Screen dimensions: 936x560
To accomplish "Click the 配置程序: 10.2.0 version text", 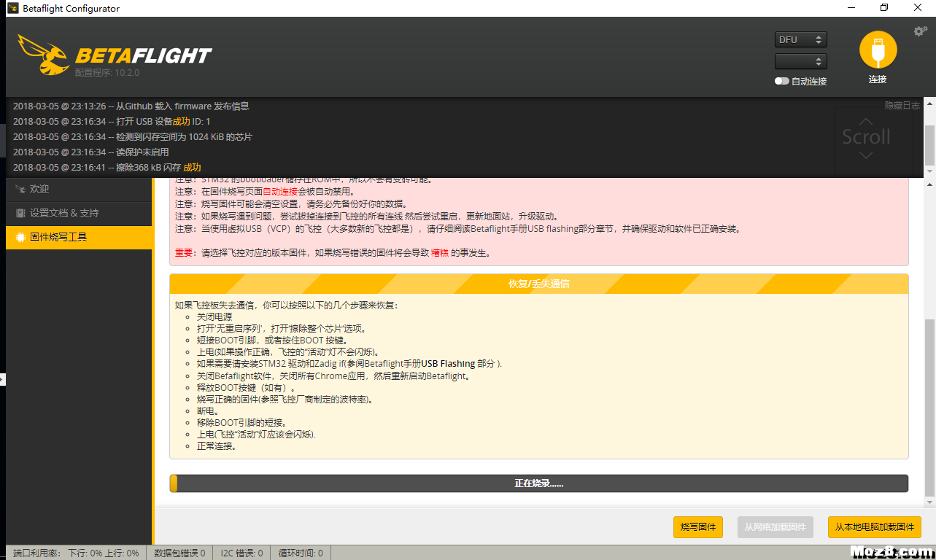I will click(107, 73).
